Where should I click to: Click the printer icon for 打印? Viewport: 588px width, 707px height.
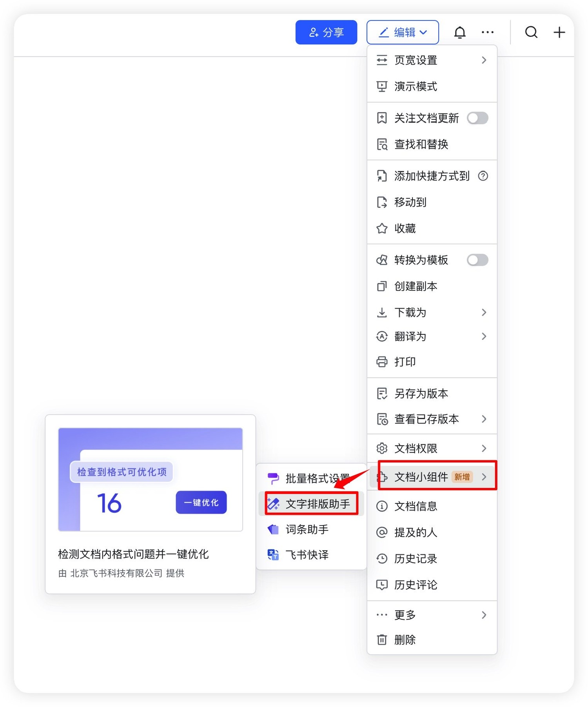[x=382, y=362]
